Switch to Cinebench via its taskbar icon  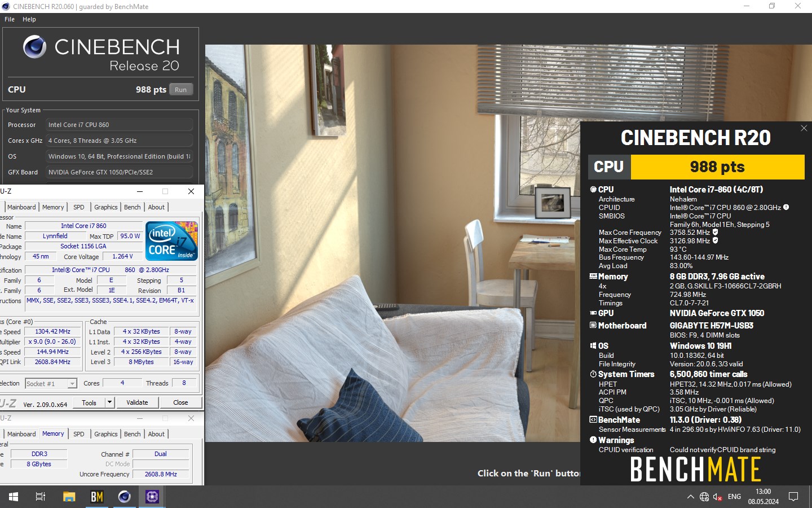(x=125, y=497)
